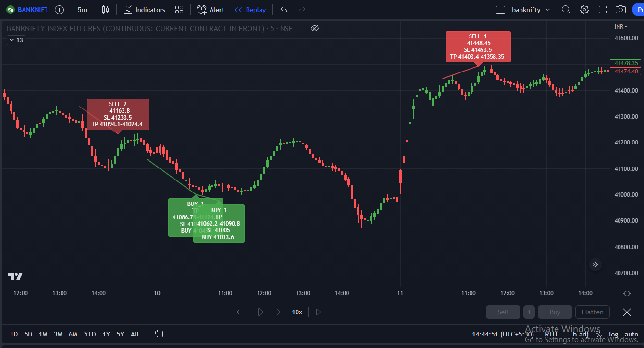
Task: Click the 41000.00 price axis label
Action: (x=625, y=195)
